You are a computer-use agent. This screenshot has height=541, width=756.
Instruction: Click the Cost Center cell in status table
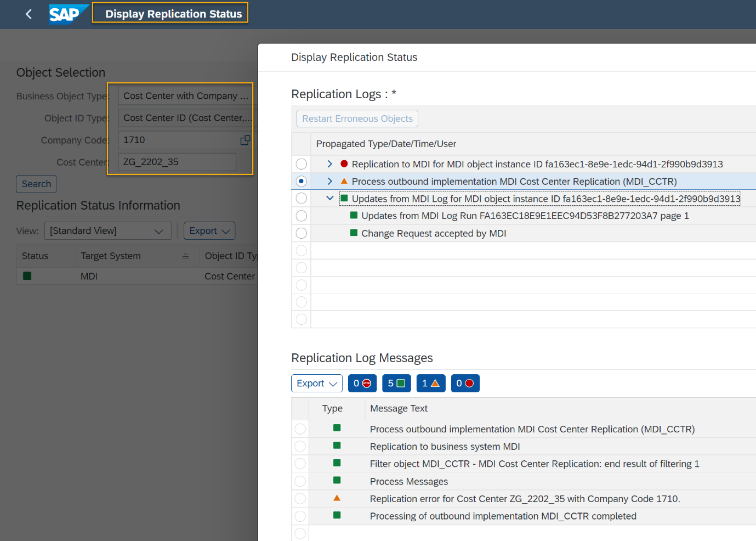click(230, 276)
